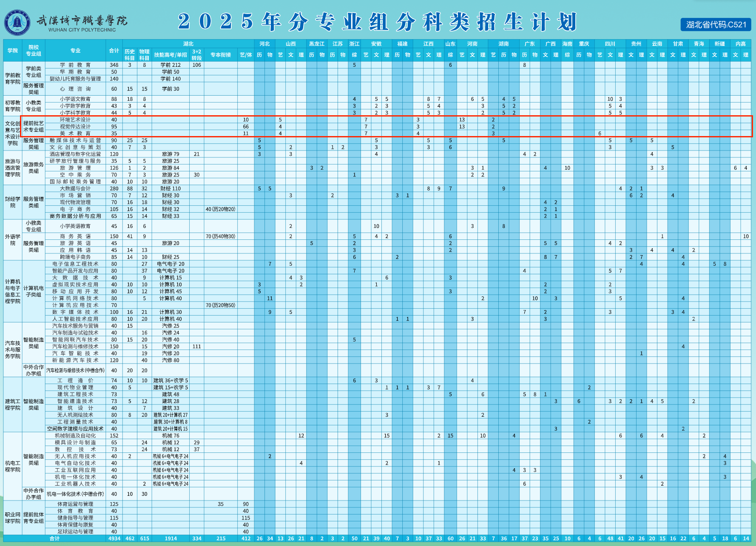Click the 广西 province header
Screen dimensions: 756x546
point(551,44)
